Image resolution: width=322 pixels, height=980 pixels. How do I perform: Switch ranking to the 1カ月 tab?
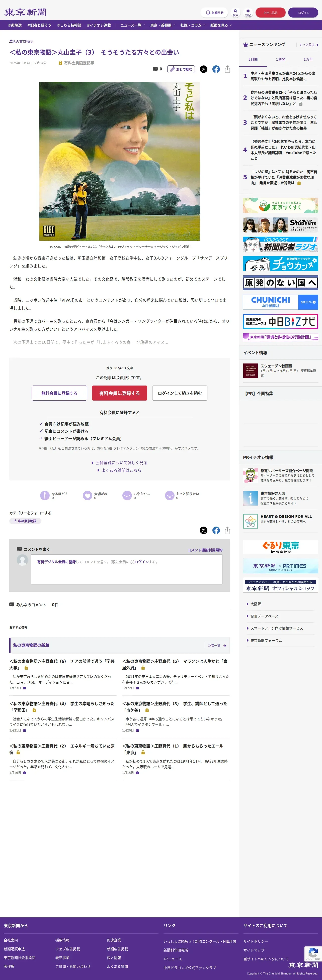308,60
